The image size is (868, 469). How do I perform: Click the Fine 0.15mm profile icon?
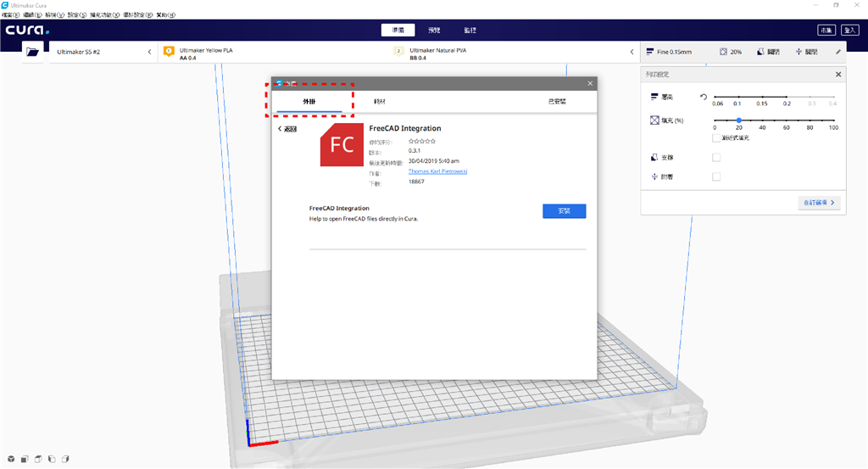point(648,52)
